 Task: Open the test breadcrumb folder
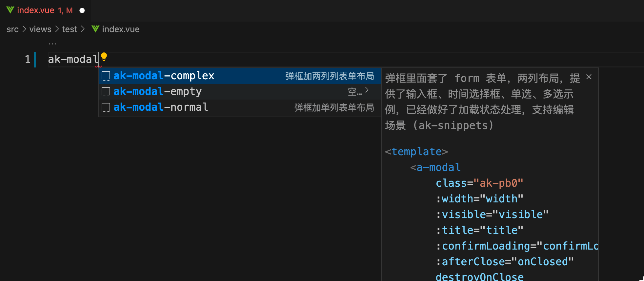[70, 29]
